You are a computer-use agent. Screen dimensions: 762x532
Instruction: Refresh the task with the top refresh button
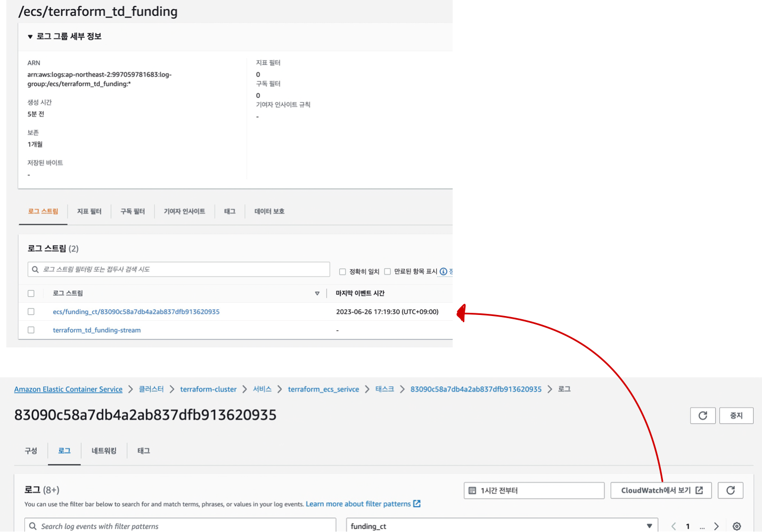703,415
